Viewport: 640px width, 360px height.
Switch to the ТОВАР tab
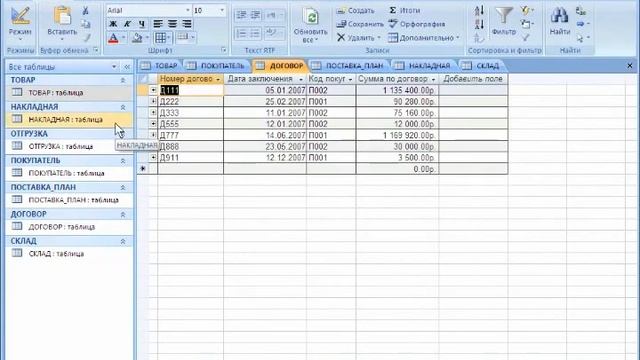tap(160, 66)
